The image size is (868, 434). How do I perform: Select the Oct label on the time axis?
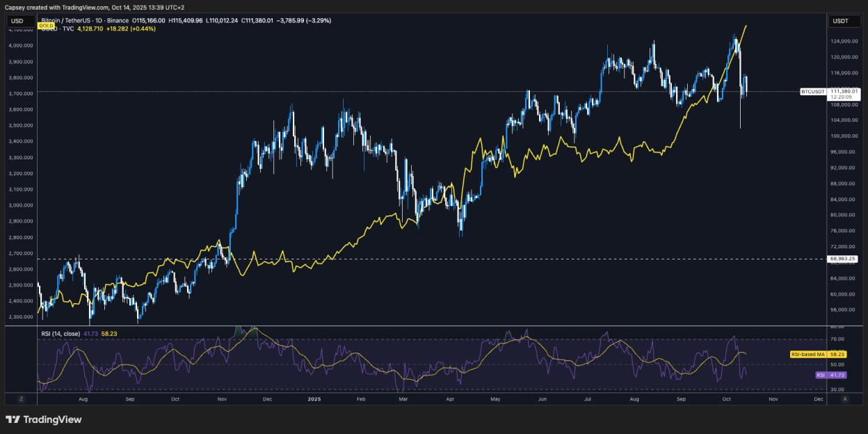[x=175, y=400]
